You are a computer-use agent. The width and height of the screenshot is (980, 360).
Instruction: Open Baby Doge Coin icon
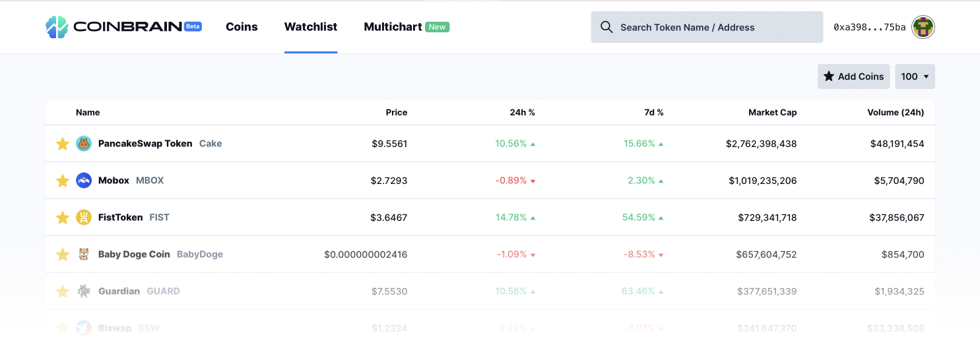pos(84,255)
